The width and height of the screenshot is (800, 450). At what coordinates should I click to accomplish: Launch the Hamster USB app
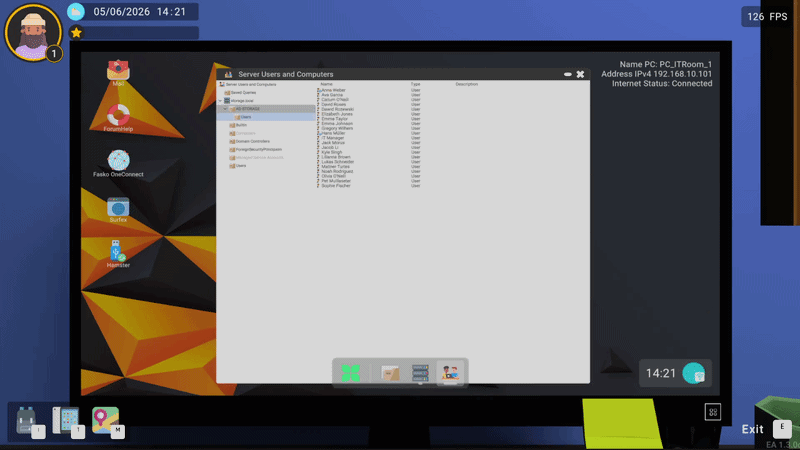(118, 254)
